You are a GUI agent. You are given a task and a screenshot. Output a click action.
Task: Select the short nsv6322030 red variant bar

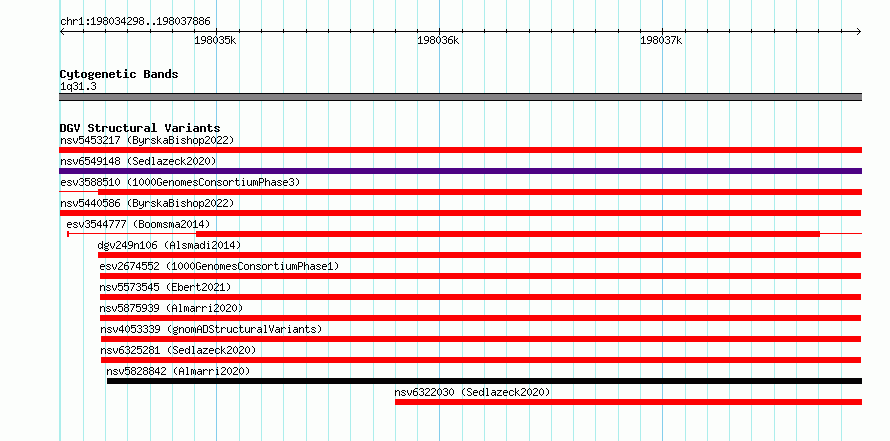click(628, 402)
